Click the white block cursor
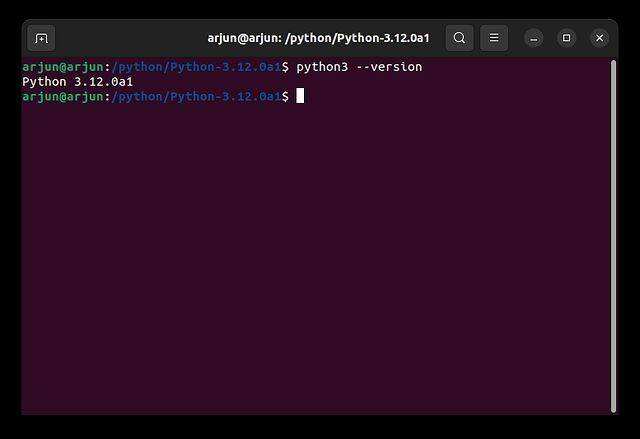 tap(300, 96)
